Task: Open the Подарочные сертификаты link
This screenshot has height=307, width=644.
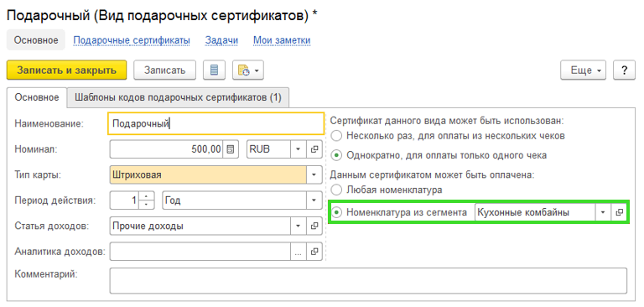Action: (x=132, y=40)
